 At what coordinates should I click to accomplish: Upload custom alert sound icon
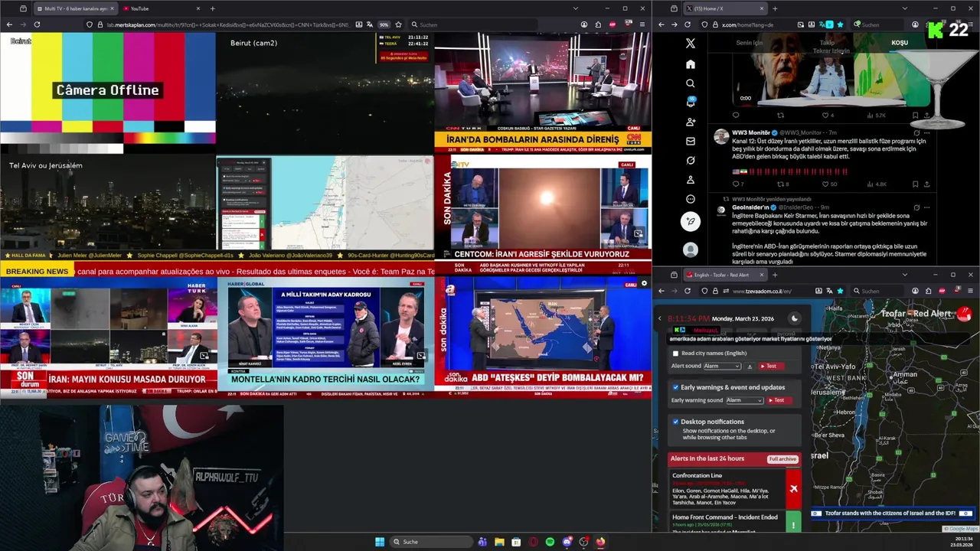point(750,367)
